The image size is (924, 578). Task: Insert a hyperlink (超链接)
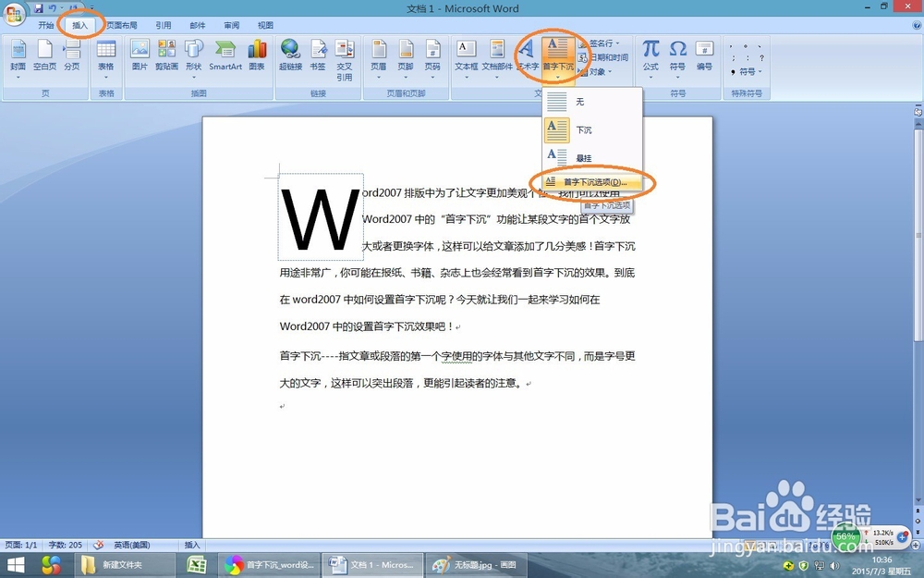(290, 56)
